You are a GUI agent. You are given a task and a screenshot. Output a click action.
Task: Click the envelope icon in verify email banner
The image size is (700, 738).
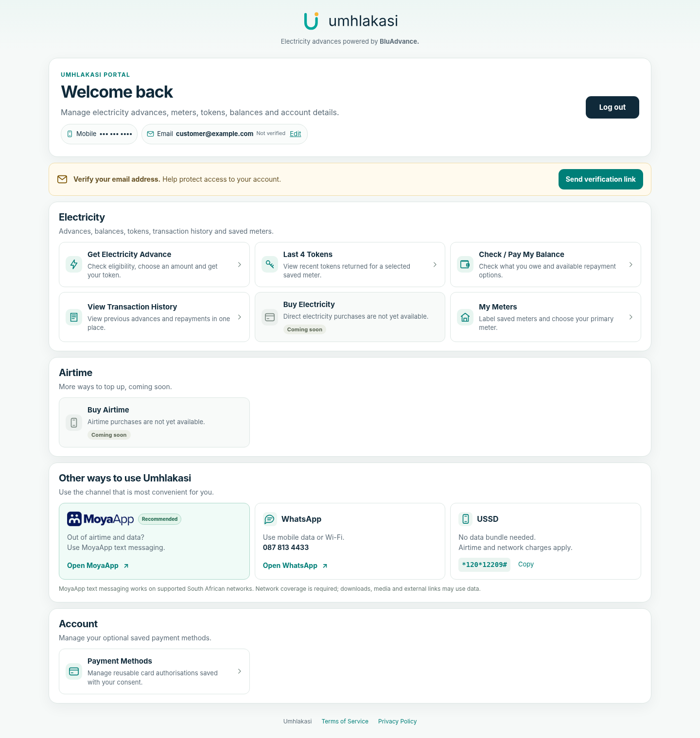pyautogui.click(x=62, y=179)
